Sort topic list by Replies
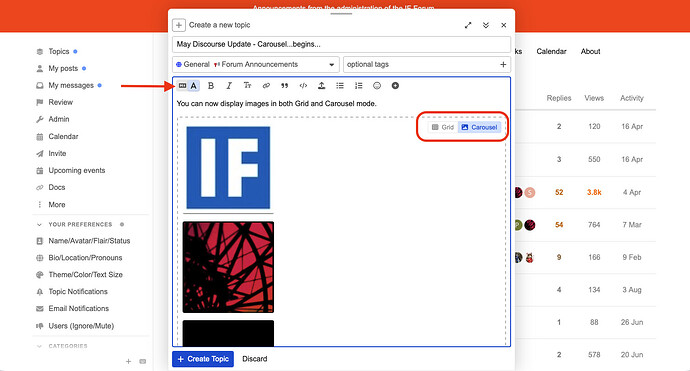The height and width of the screenshot is (371, 690). (559, 98)
